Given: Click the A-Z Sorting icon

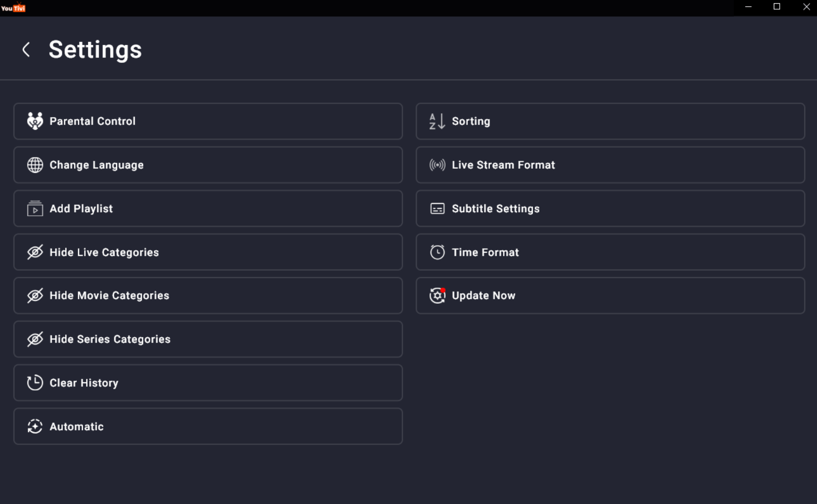Looking at the screenshot, I should click(x=437, y=121).
